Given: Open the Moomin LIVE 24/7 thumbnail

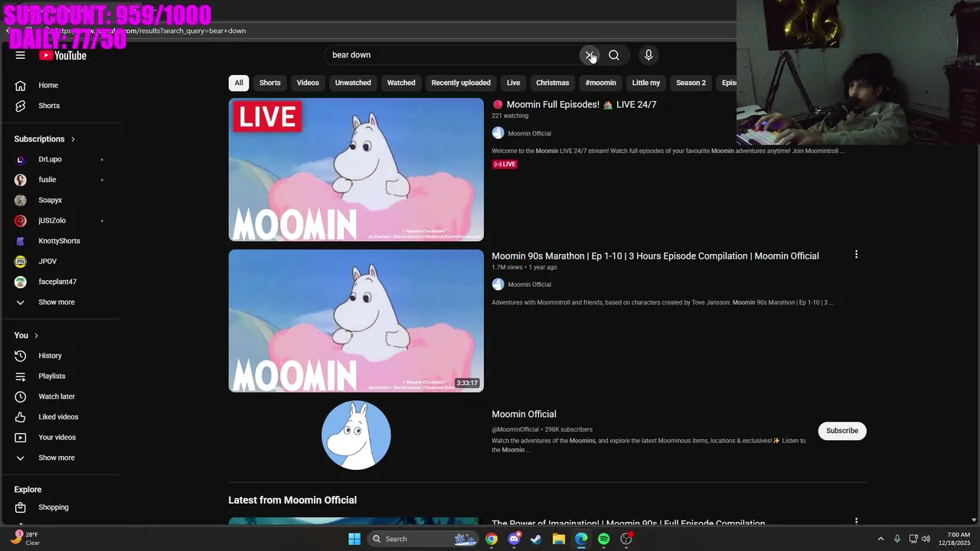Looking at the screenshot, I should point(356,169).
